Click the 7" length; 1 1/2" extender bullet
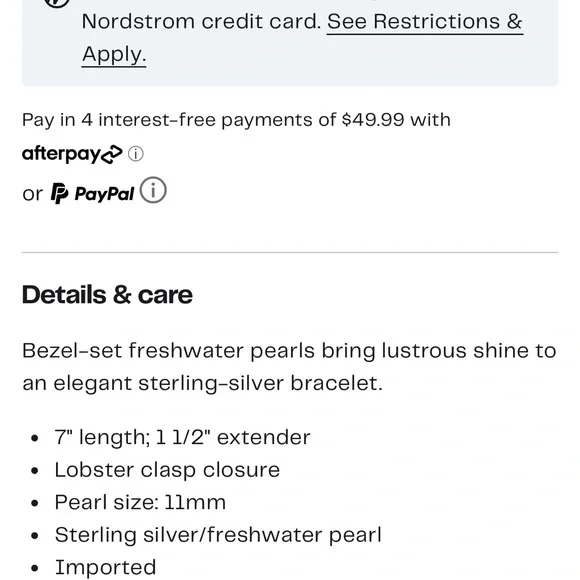 click(182, 437)
